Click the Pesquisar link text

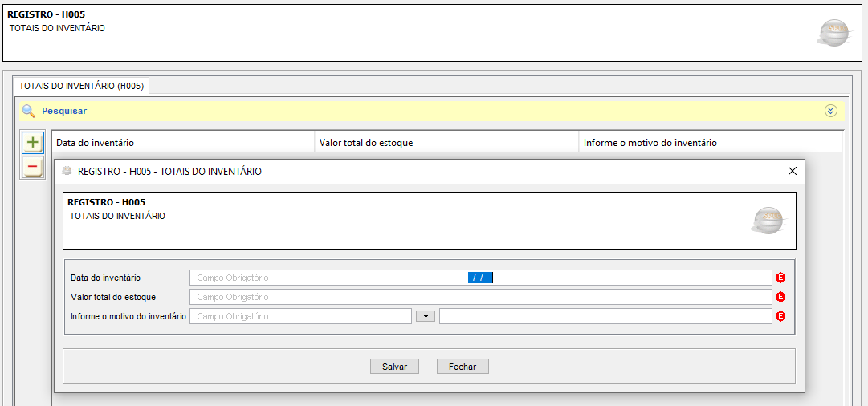coord(64,111)
